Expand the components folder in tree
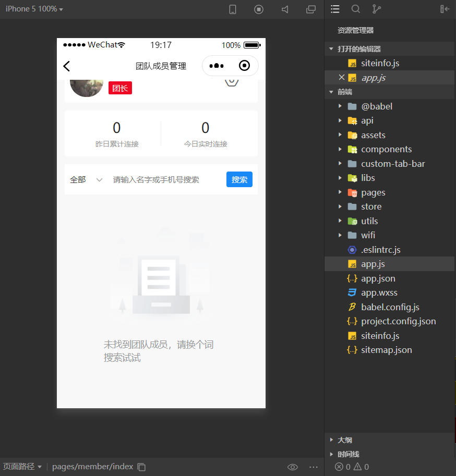 click(386, 149)
